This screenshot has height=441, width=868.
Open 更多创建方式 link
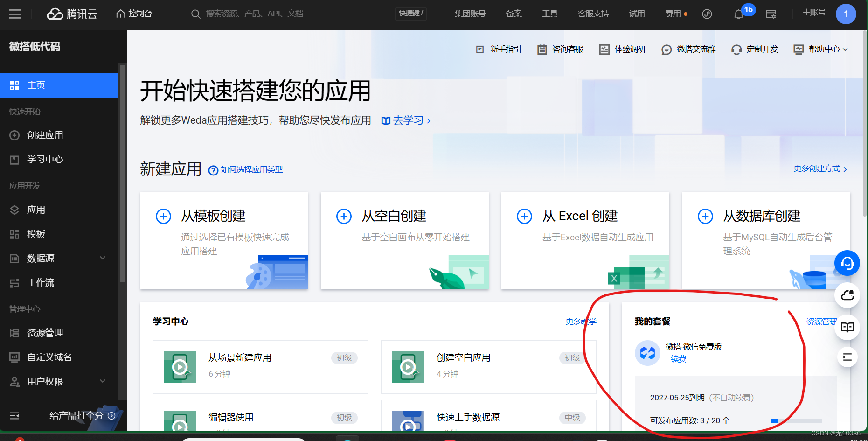(x=820, y=168)
